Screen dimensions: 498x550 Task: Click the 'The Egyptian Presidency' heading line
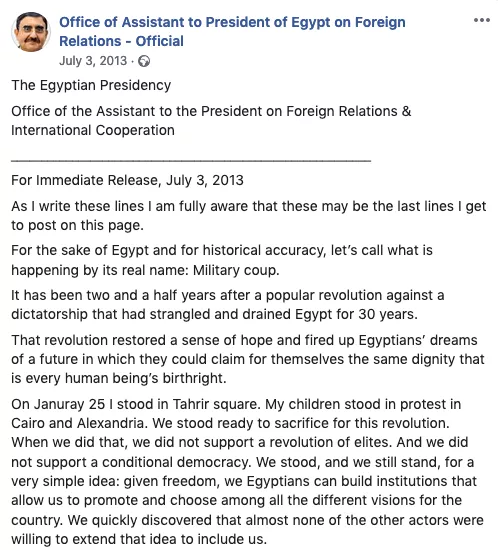click(91, 85)
